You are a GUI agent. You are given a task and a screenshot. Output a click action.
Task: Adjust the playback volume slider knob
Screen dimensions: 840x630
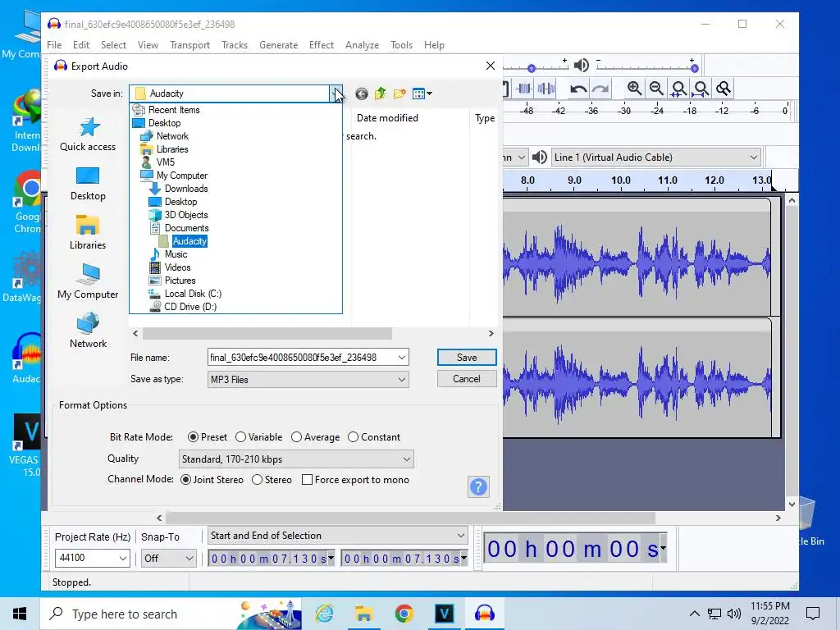[x=694, y=69]
